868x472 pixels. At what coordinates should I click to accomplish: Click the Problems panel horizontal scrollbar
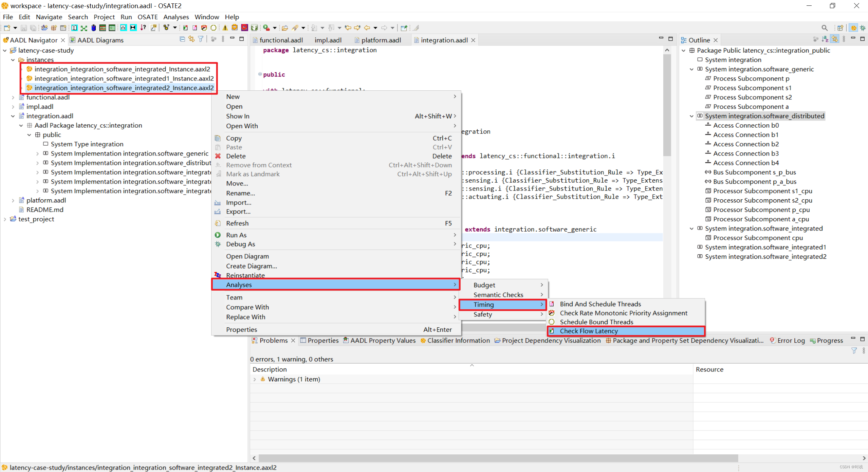pyautogui.click(x=498, y=458)
